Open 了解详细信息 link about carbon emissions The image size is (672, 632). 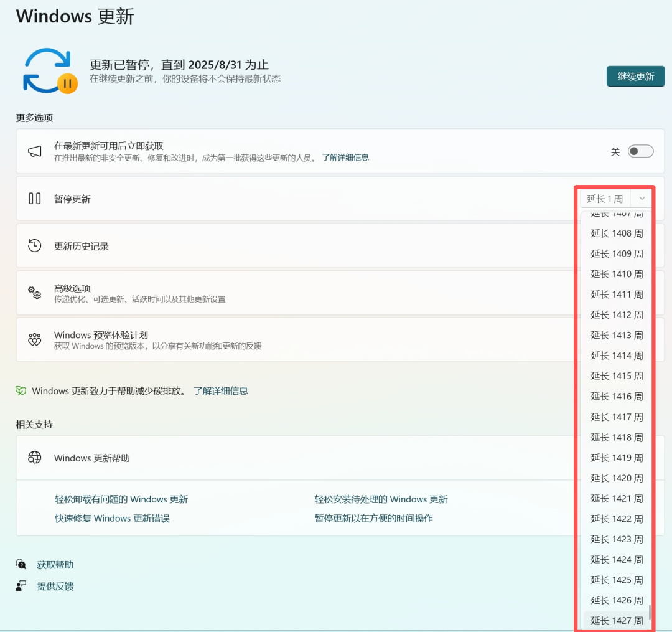coord(221,390)
